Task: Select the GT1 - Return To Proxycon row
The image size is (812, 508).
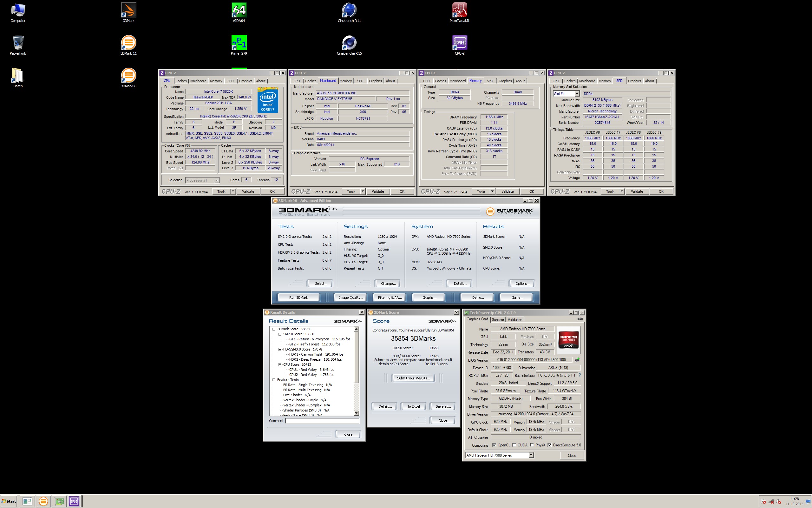Action: (319, 339)
